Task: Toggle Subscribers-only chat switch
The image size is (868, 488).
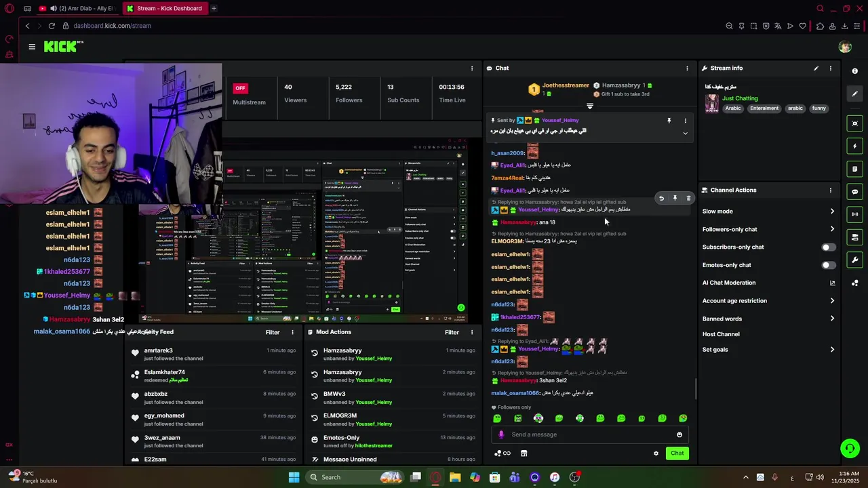Action: [x=829, y=247]
